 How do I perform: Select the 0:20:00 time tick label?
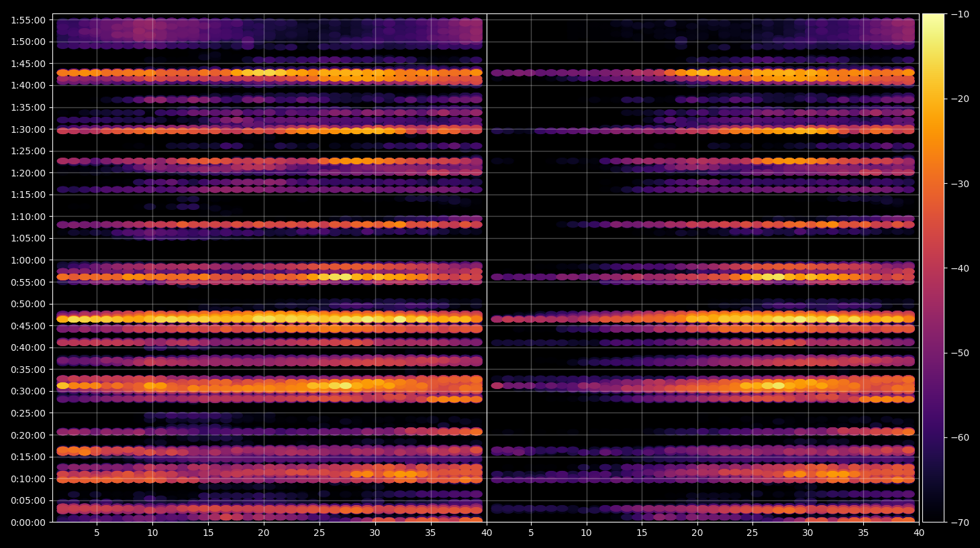[x=28, y=435]
